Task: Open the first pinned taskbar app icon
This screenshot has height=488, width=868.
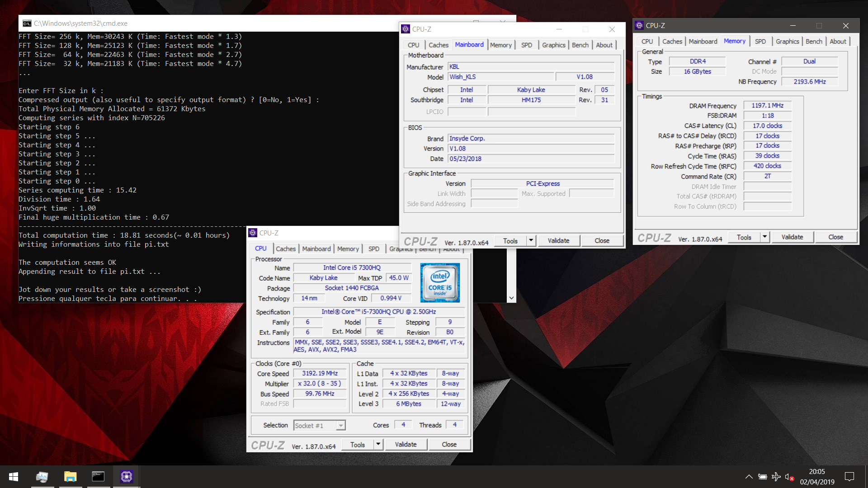Action: coord(42,477)
